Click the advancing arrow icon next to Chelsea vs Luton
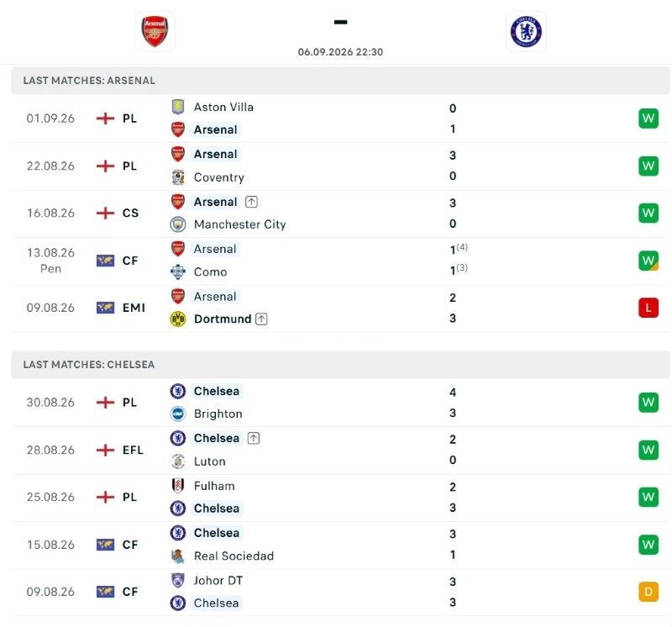This screenshot has height=627, width=672. (x=254, y=438)
